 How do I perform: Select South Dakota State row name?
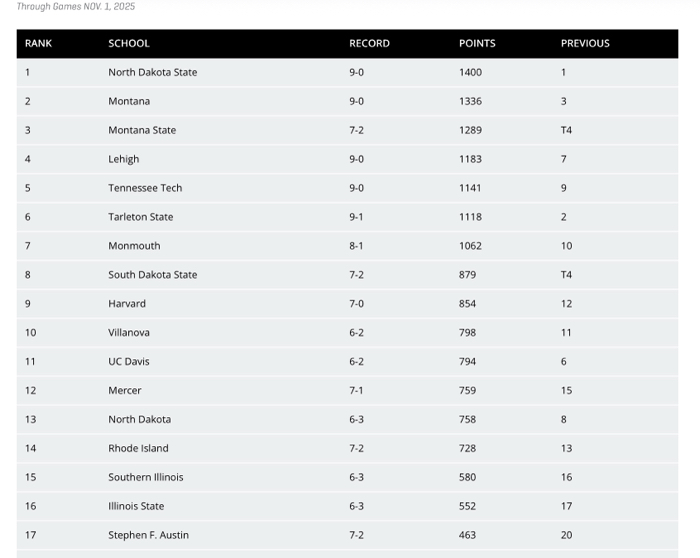pos(153,276)
